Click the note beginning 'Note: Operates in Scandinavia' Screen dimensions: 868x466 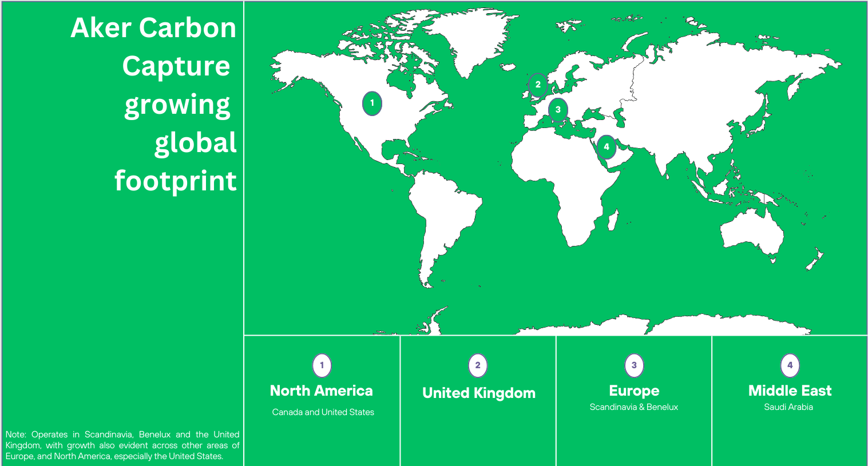pos(122,445)
